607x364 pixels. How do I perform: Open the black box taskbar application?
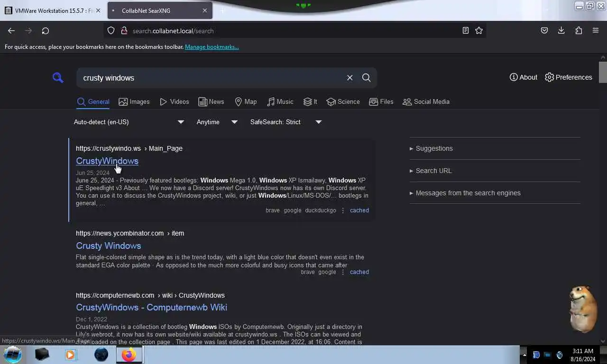point(42,355)
